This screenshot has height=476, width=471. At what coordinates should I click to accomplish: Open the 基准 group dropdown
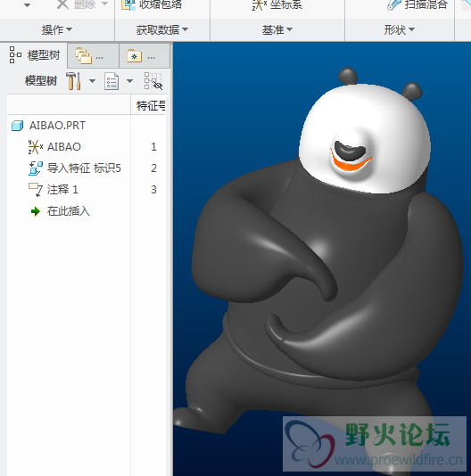(277, 29)
